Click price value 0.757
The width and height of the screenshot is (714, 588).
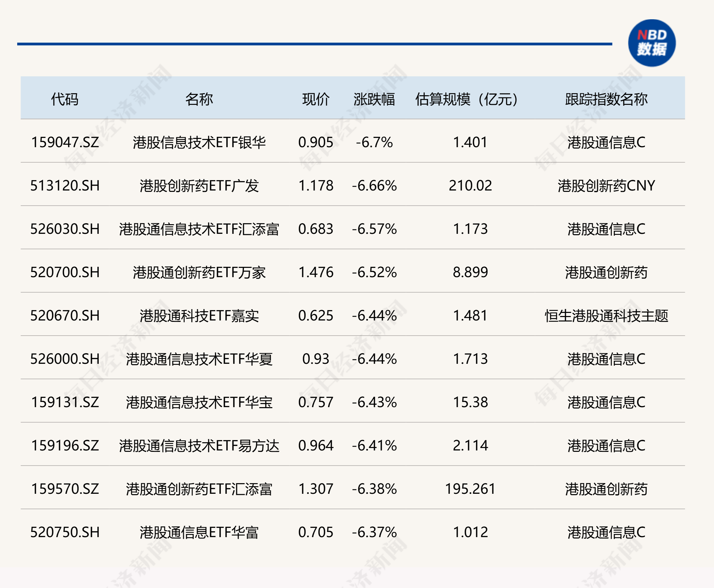[316, 402]
